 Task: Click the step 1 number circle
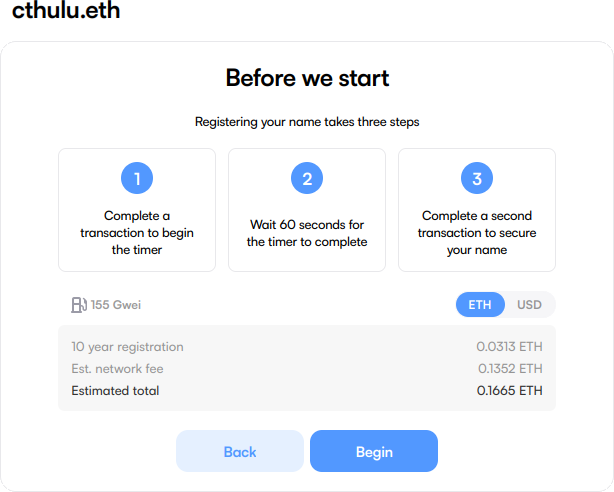tap(137, 179)
